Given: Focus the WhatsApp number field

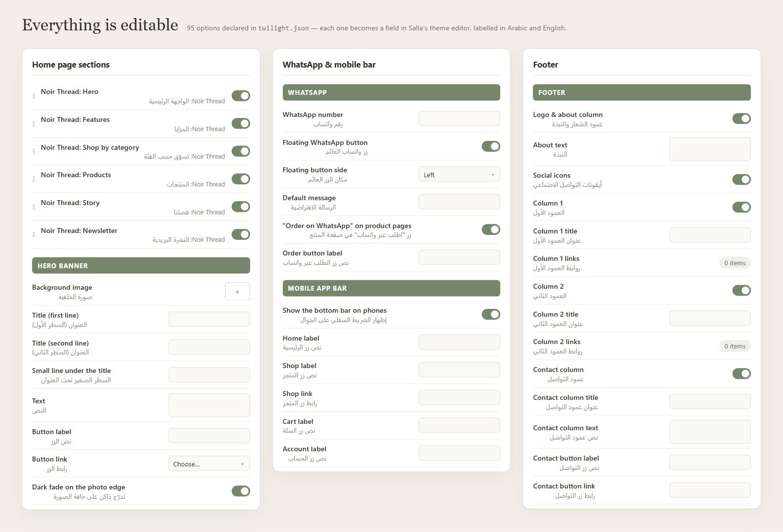Looking at the screenshot, I should coord(459,118).
